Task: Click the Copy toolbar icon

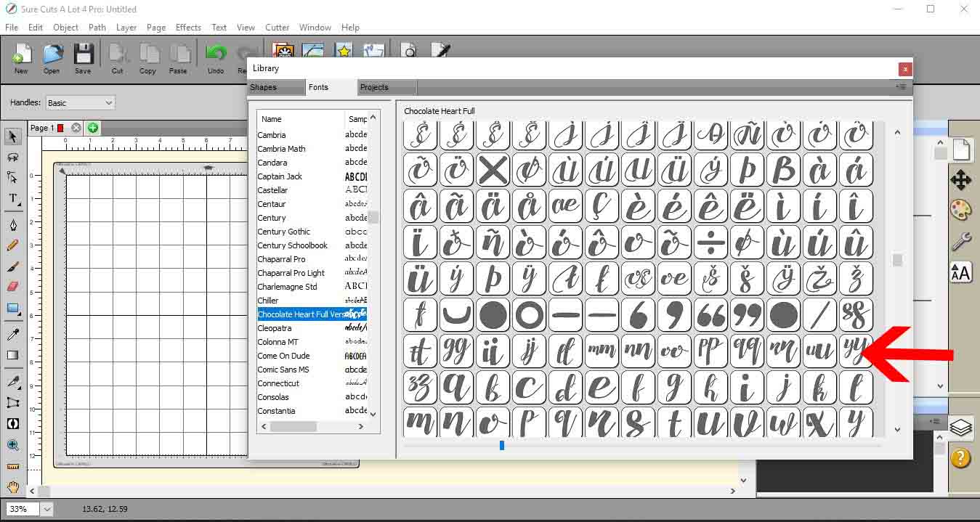Action: point(147,58)
